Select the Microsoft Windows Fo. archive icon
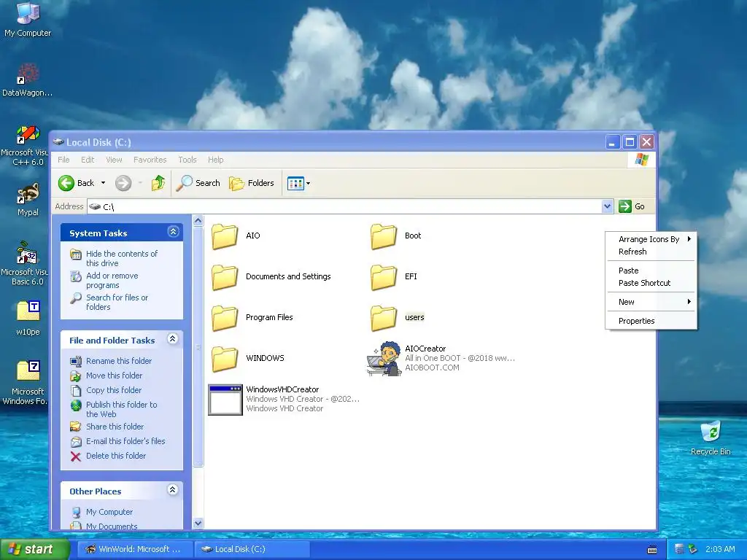This screenshot has width=747, height=560. point(28,382)
